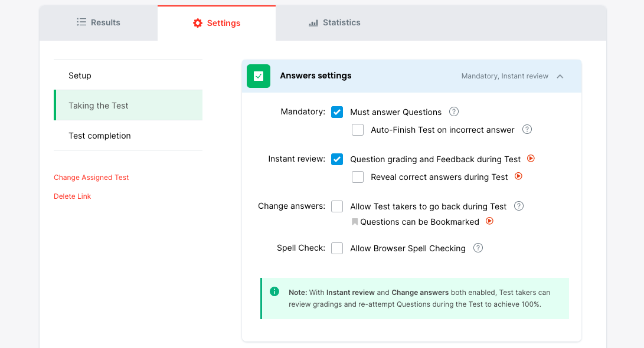Click help icon beside Auto-Finish Test option
The image size is (644, 348).
tap(527, 129)
